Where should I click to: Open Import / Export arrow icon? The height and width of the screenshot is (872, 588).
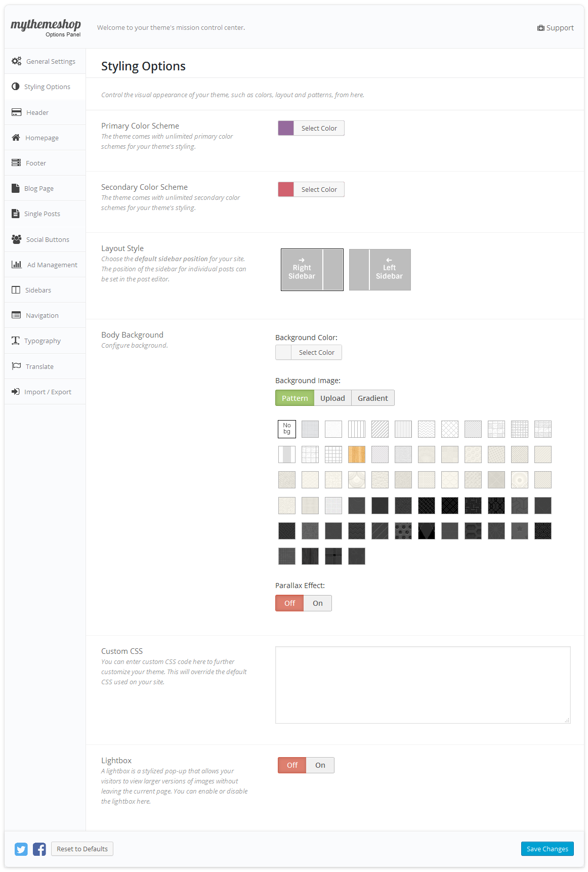(x=16, y=392)
